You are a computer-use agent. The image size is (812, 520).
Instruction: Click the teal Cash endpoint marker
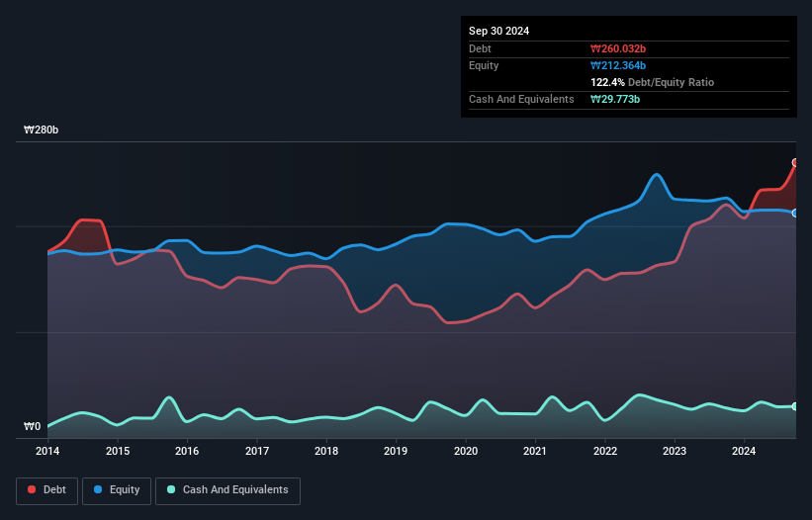[795, 406]
